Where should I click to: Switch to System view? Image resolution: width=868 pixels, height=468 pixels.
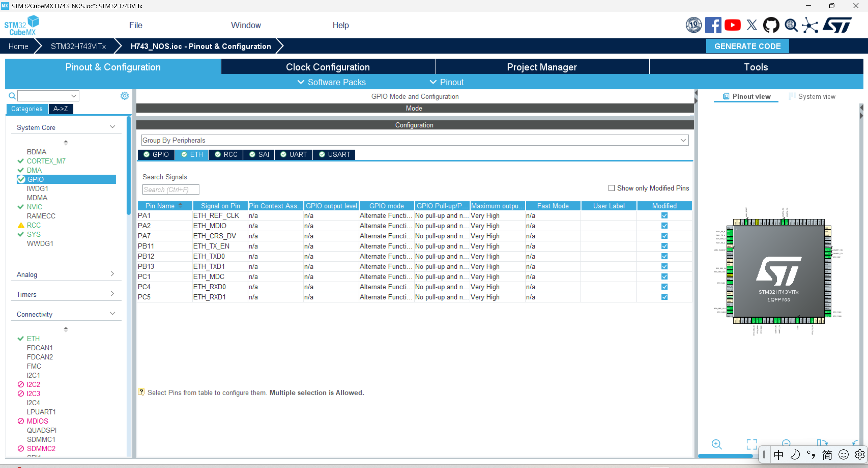click(812, 96)
